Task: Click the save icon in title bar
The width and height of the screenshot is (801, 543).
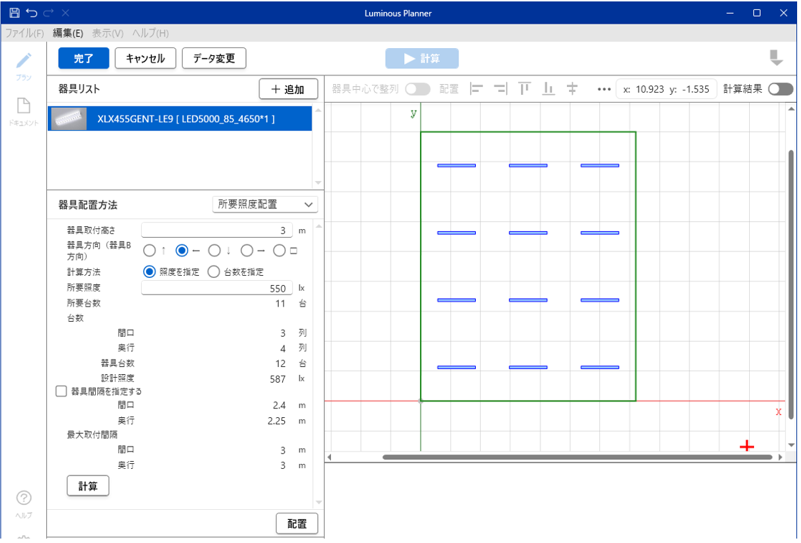Action: point(13,13)
